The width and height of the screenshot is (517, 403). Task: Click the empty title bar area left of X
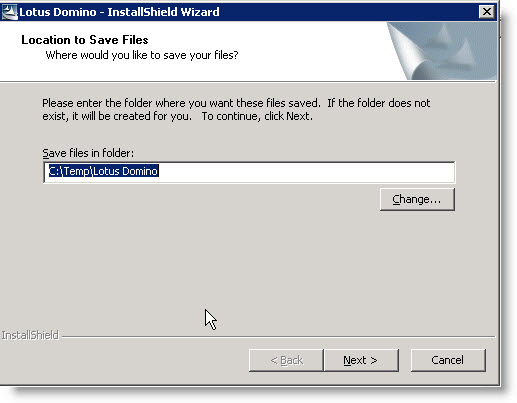click(348, 12)
